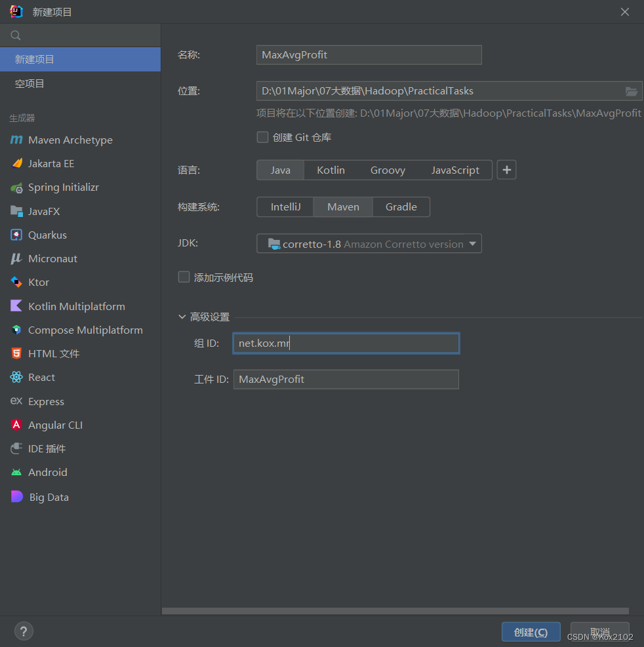
Task: Click the Micronaut mu icon
Action: click(x=16, y=259)
